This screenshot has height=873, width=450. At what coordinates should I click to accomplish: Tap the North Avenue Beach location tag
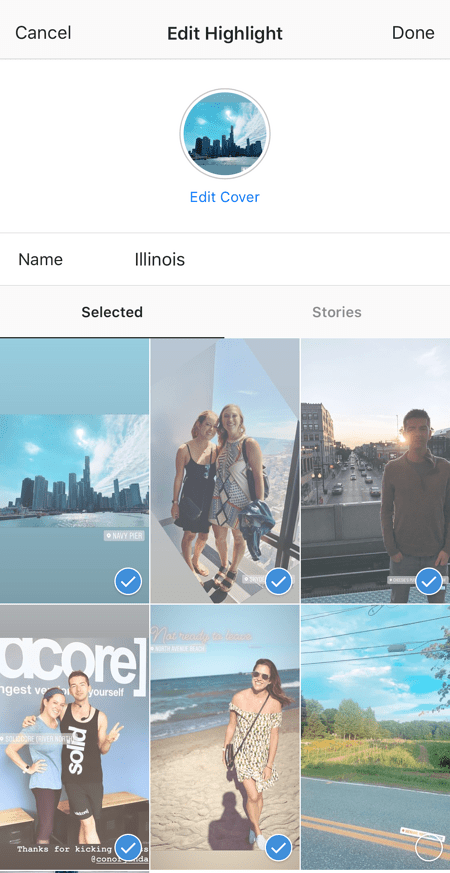[179, 649]
